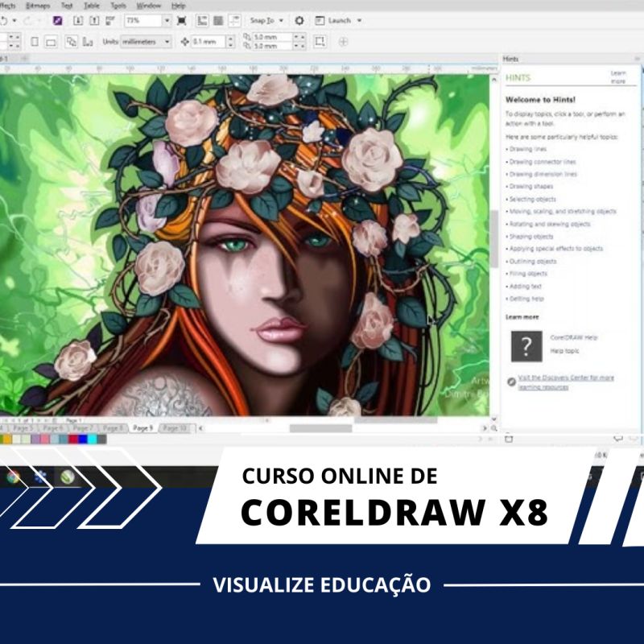The height and width of the screenshot is (644, 644).
Task: Open the Tools menu
Action: pyautogui.click(x=118, y=6)
